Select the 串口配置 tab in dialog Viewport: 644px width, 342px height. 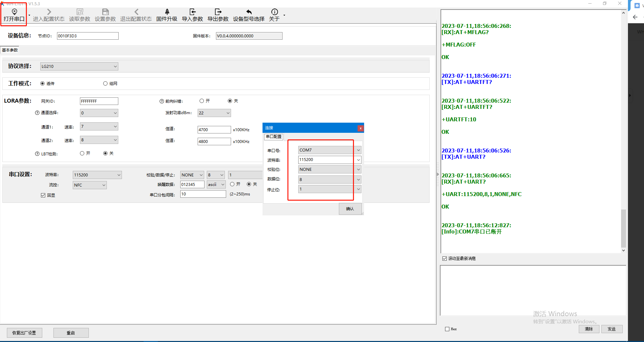273,137
